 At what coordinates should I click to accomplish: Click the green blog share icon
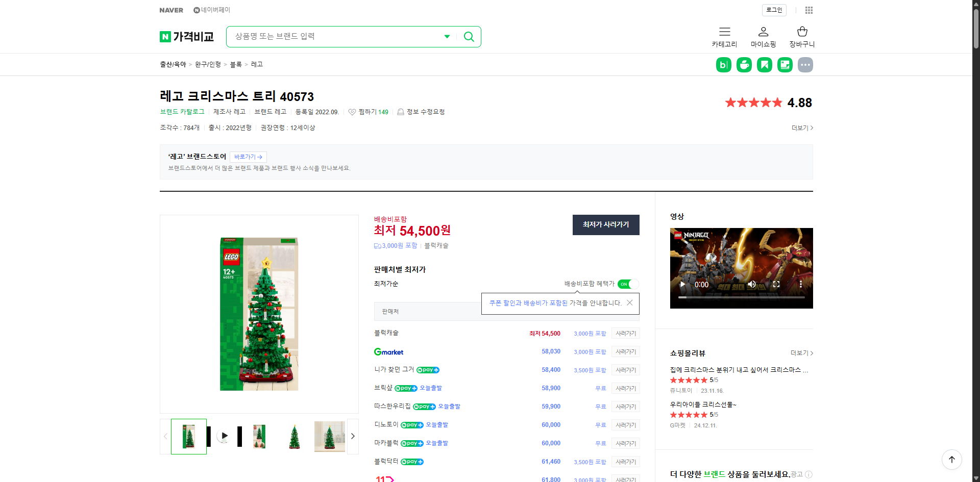(x=724, y=65)
